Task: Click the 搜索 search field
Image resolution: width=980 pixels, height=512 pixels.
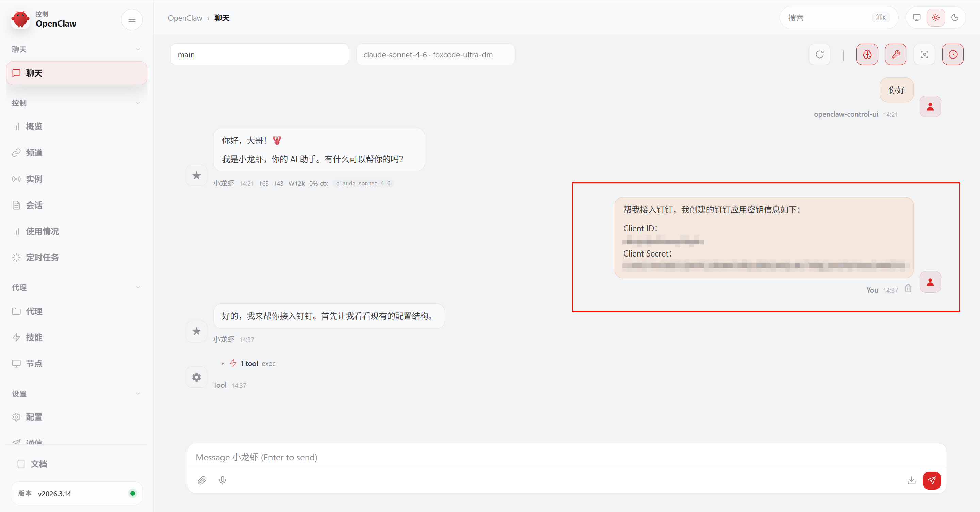Action: click(x=838, y=17)
